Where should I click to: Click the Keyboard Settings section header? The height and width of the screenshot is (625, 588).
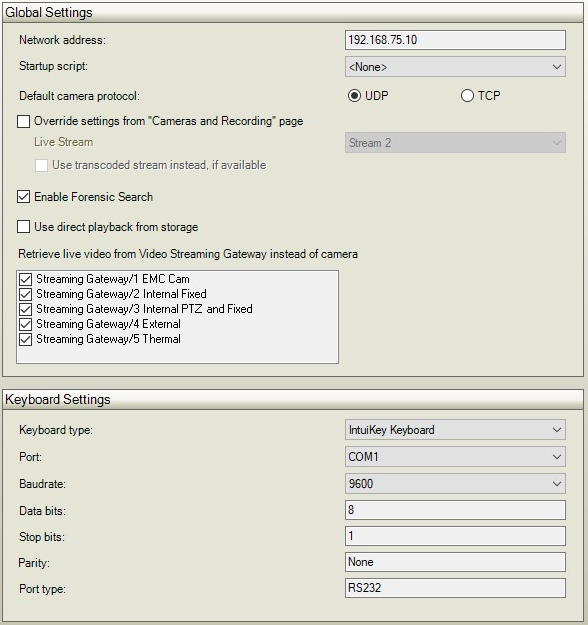pos(293,399)
